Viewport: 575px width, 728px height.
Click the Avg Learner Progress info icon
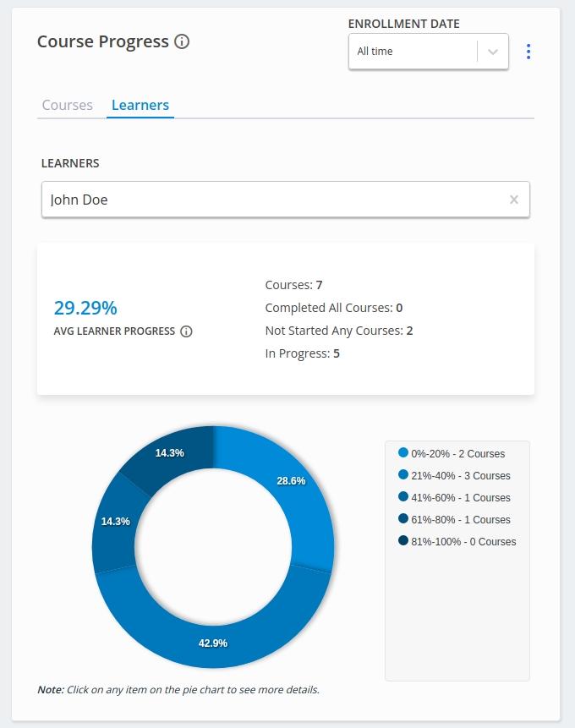(x=186, y=331)
